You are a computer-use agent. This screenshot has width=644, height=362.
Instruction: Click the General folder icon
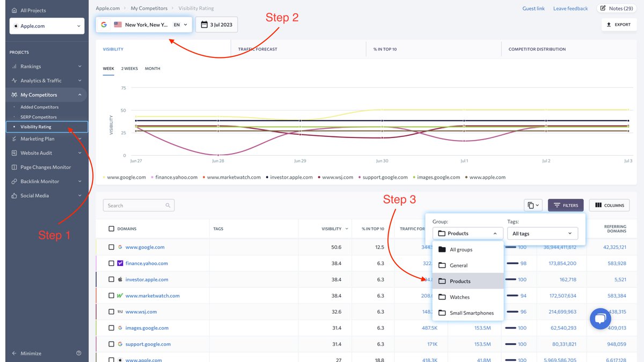(442, 265)
